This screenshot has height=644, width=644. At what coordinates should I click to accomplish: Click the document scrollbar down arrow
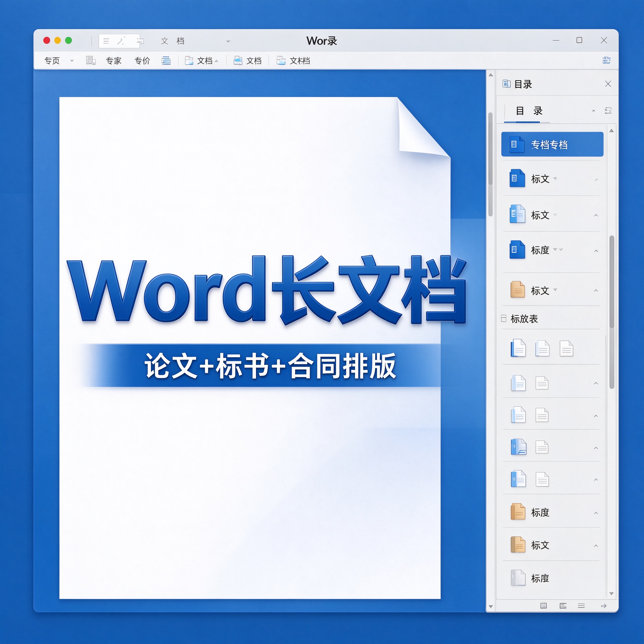[x=491, y=606]
